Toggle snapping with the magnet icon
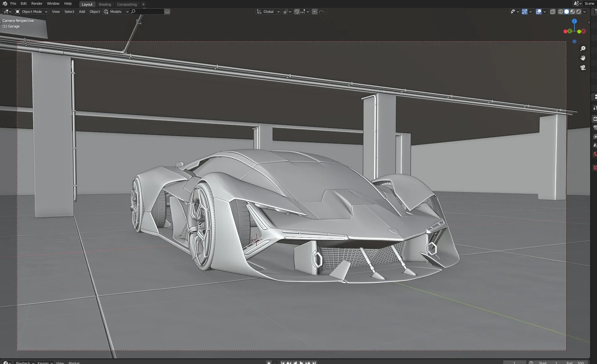This screenshot has height=364, width=597. [296, 12]
